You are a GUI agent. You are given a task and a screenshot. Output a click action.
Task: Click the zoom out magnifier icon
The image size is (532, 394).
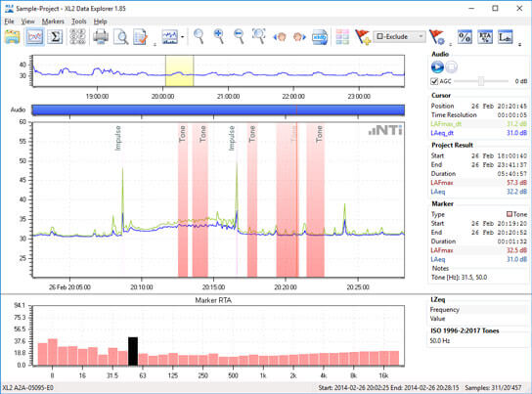click(240, 36)
